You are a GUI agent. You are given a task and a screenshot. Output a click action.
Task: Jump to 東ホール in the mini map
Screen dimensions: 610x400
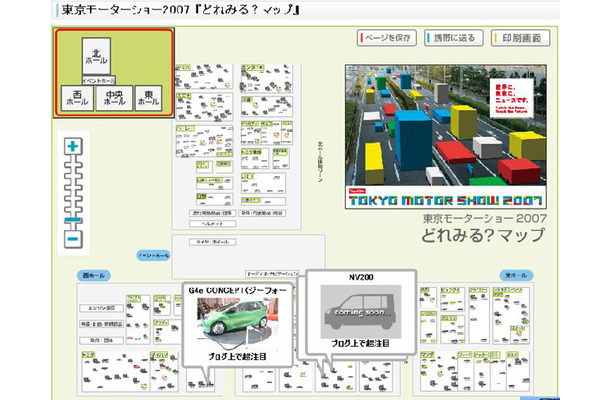point(148,98)
